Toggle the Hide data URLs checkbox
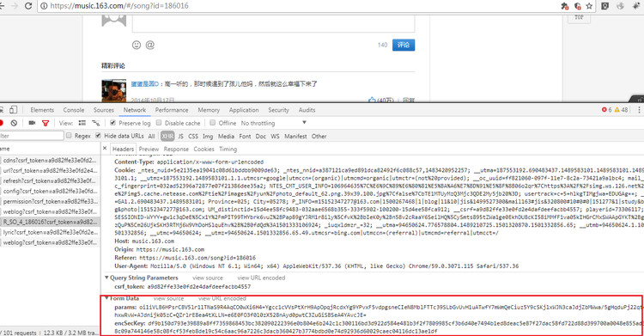 [98, 135]
